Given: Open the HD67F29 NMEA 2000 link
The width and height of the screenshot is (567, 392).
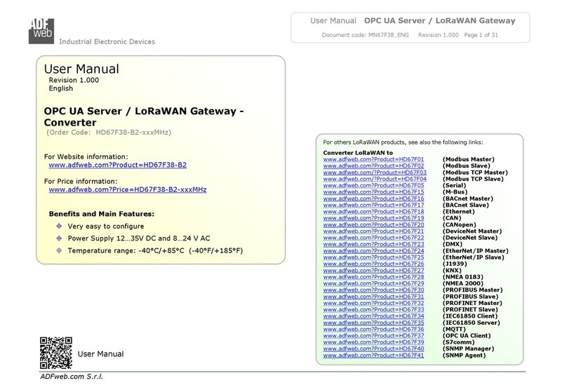Looking at the screenshot, I should pos(373,283).
